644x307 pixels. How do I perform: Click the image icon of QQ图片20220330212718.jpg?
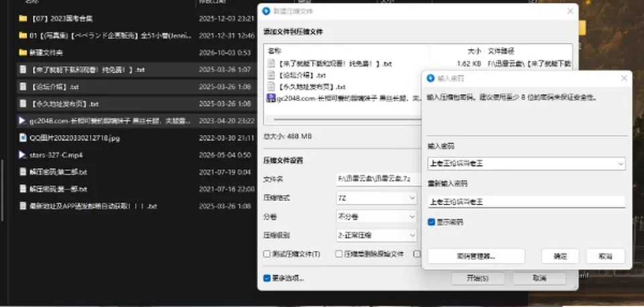[23, 138]
